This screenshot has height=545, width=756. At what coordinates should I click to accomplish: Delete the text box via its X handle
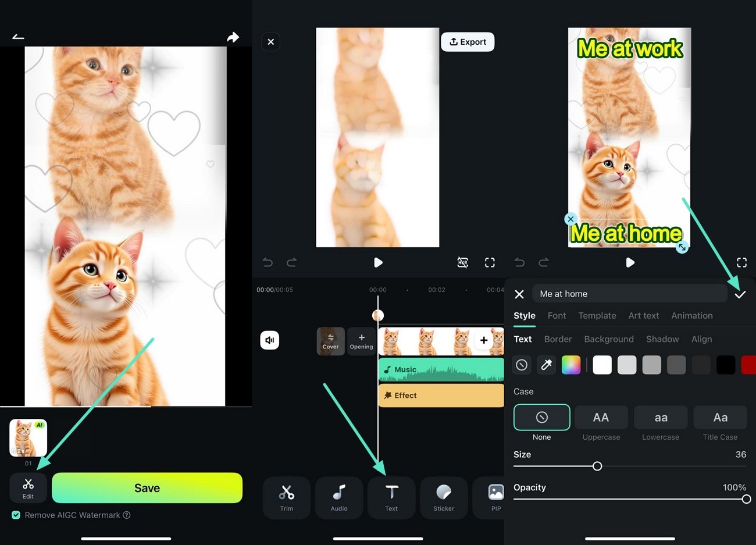click(x=570, y=219)
